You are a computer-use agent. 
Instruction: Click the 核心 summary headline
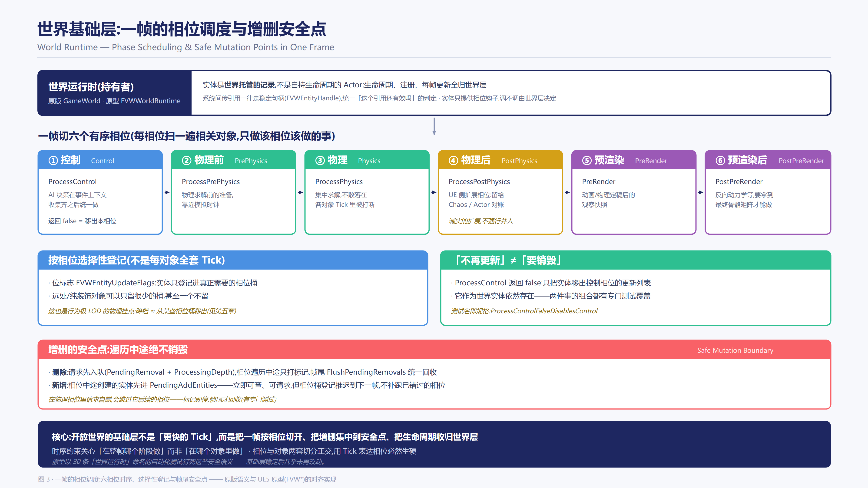pos(265,437)
